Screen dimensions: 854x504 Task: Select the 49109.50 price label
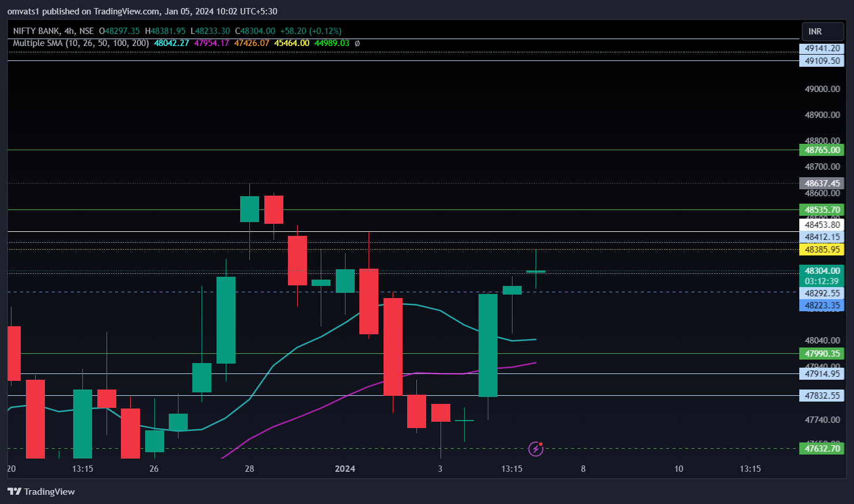coord(822,61)
